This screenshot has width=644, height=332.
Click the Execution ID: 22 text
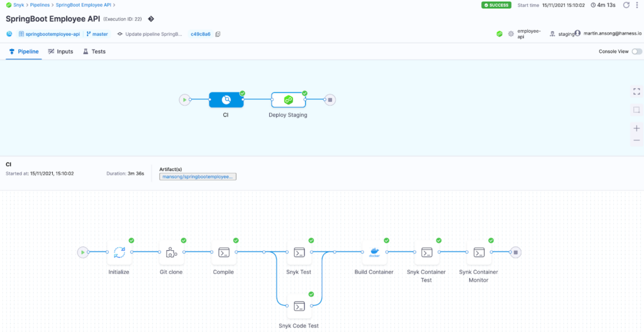[x=123, y=19]
